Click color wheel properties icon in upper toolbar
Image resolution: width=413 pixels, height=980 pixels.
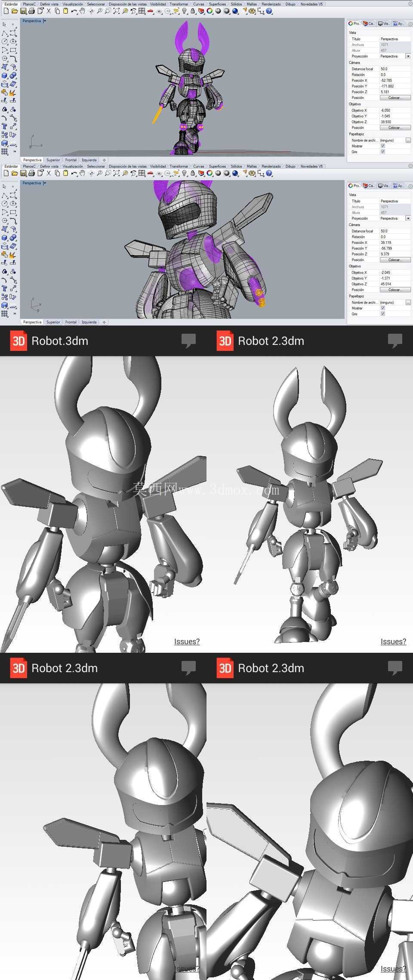(x=210, y=11)
